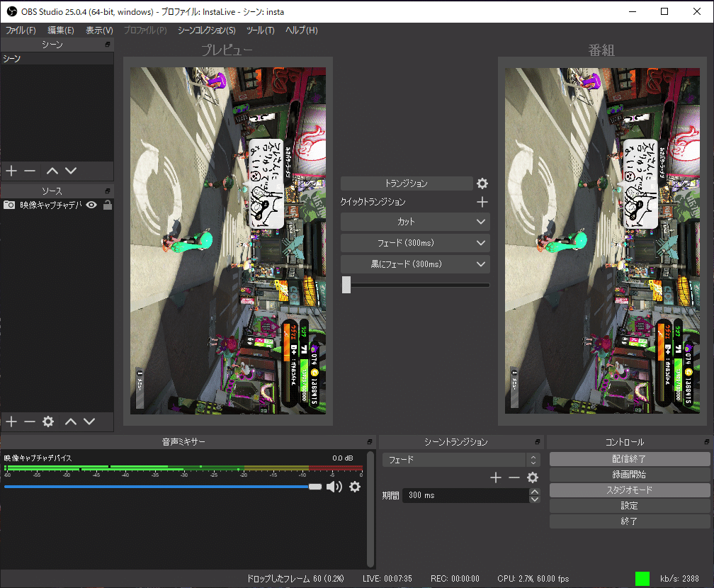
Task: Mute the audio with the speaker icon
Action: [x=334, y=487]
